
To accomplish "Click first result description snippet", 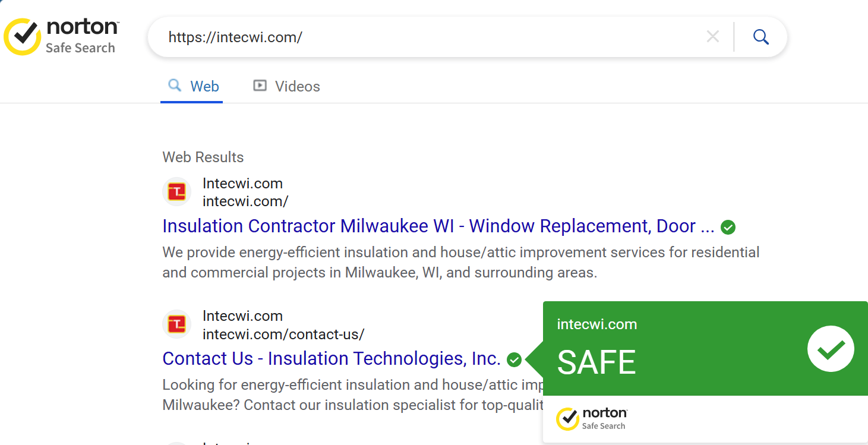I will tap(461, 263).
